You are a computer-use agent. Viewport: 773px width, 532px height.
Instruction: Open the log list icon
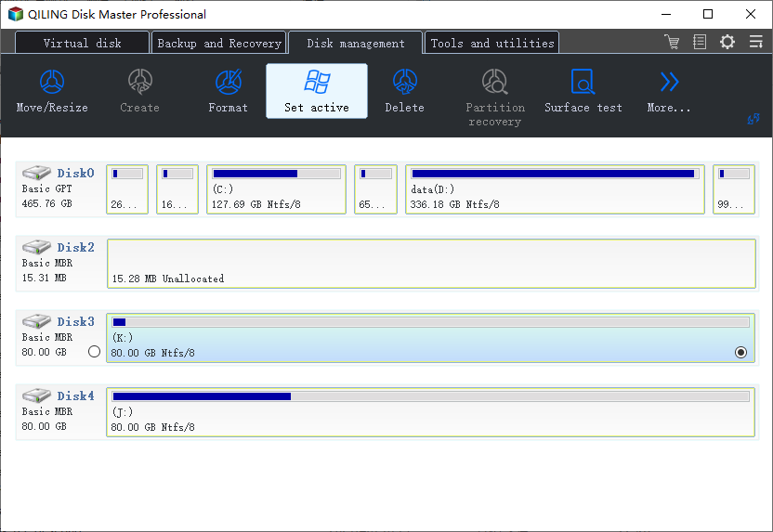pos(700,42)
